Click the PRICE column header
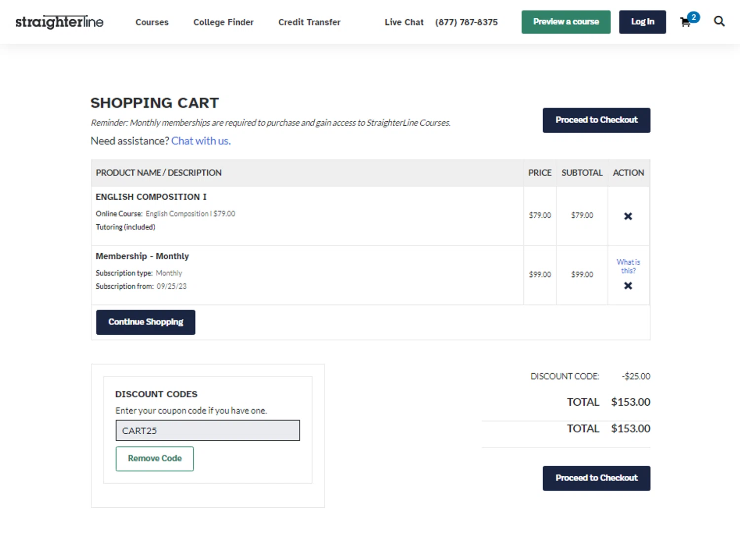The height and width of the screenshot is (560, 740). [540, 173]
